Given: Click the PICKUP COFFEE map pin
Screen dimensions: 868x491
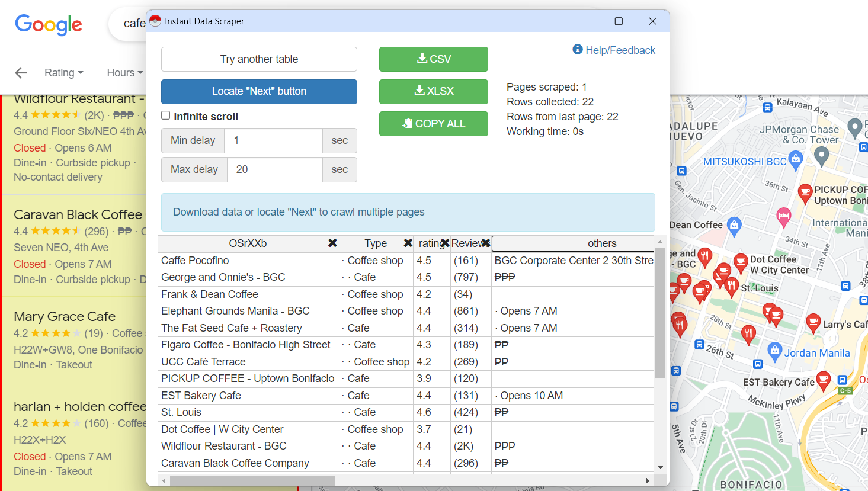Looking at the screenshot, I should 805,192.
